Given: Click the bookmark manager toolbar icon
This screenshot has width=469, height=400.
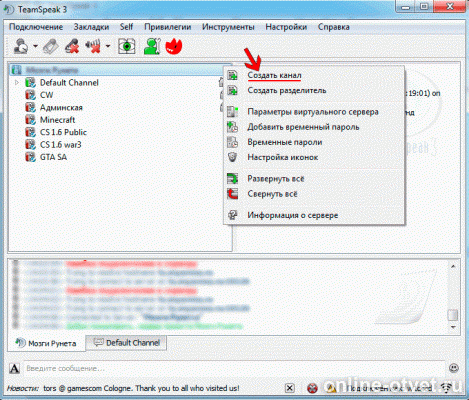Looking at the screenshot, I should pyautogui.click(x=51, y=46).
